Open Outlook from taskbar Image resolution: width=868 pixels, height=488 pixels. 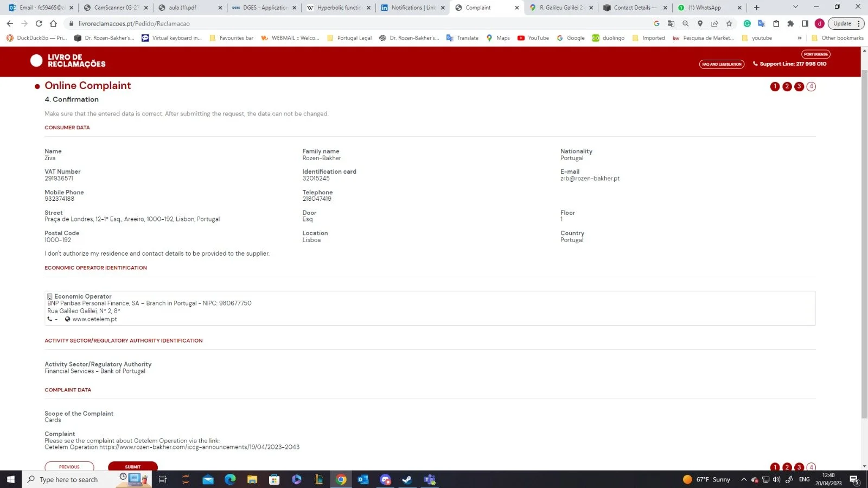(363, 479)
